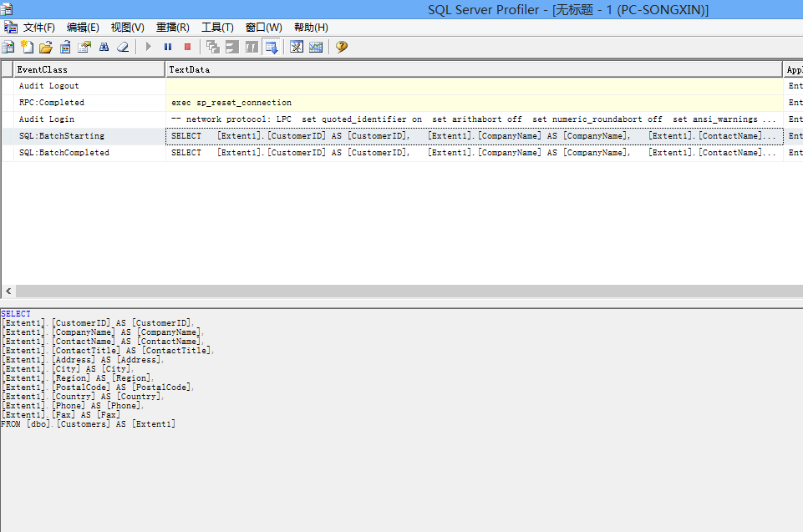Pause the running trace
Image resolution: width=803 pixels, height=532 pixels.
tap(168, 47)
